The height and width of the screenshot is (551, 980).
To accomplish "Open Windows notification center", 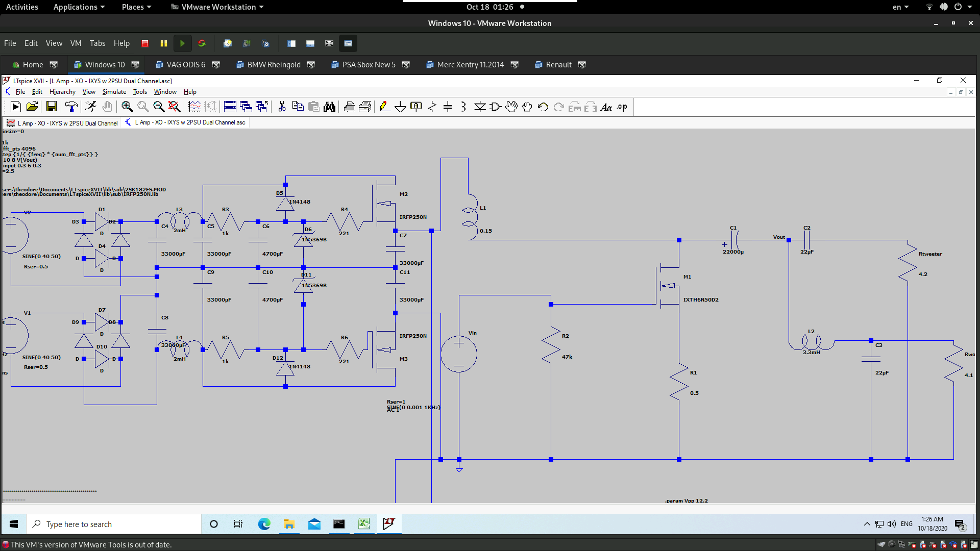I will (x=960, y=524).
